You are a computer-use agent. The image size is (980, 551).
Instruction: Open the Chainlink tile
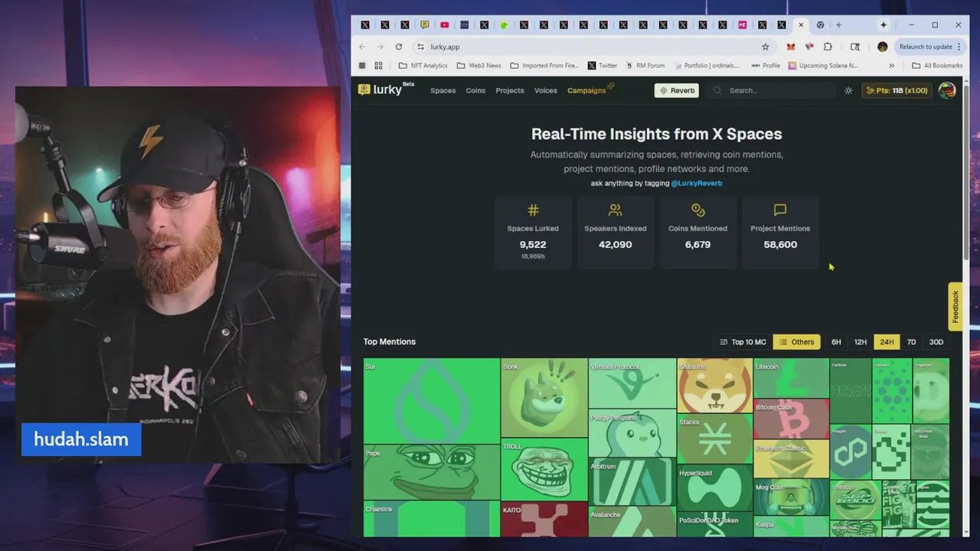432,519
